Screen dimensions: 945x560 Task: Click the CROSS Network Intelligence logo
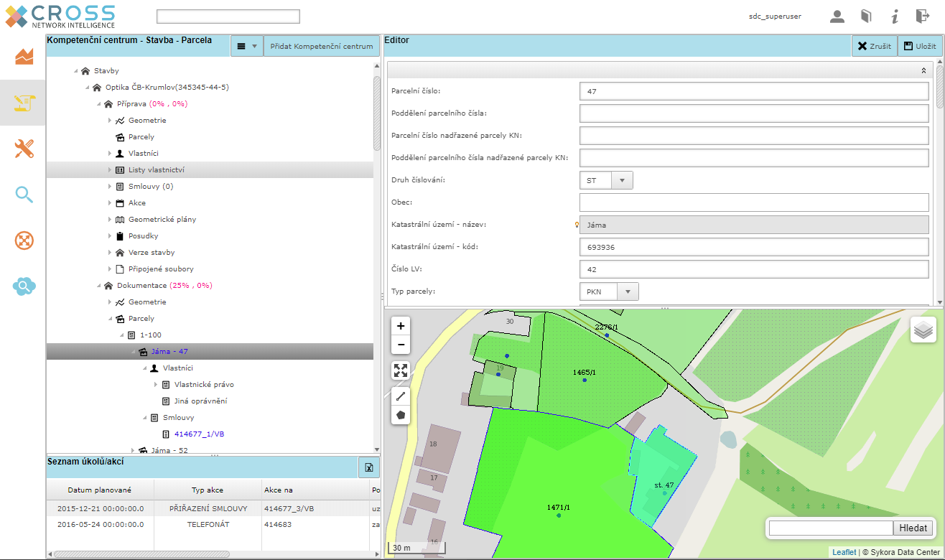[x=60, y=17]
